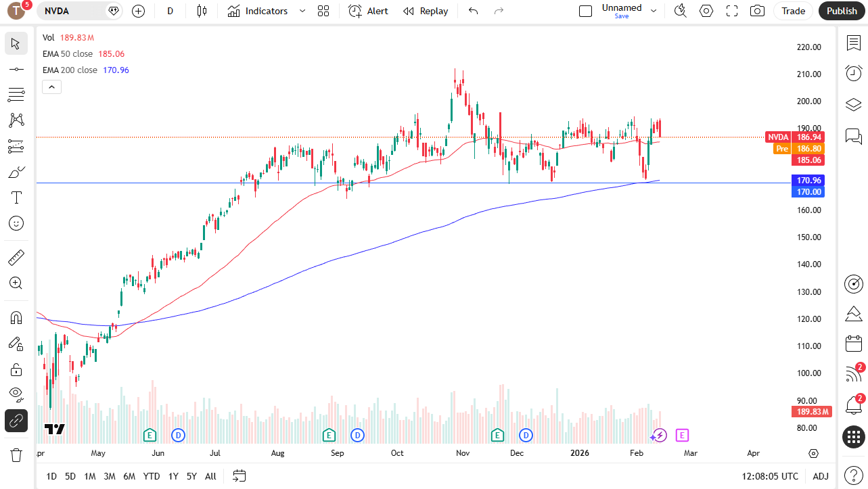Toggle stay in drawing mode
Image resolution: width=868 pixels, height=489 pixels.
click(x=16, y=344)
